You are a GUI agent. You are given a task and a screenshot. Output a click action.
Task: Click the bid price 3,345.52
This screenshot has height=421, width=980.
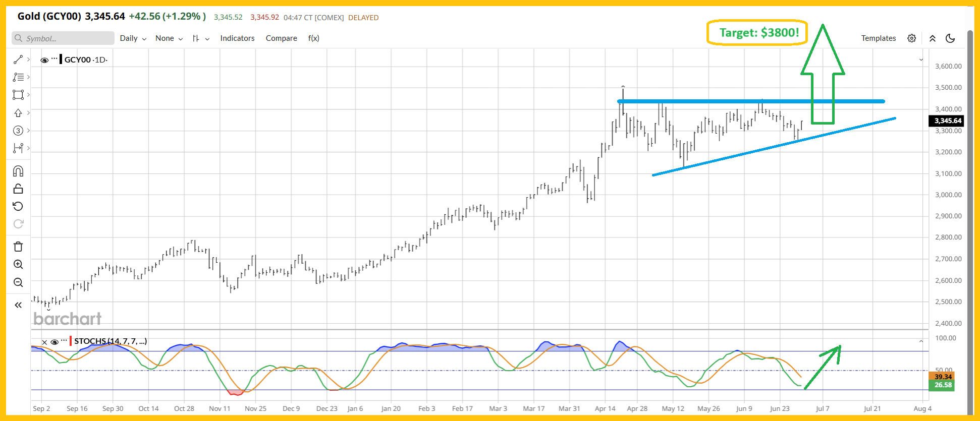tap(228, 17)
